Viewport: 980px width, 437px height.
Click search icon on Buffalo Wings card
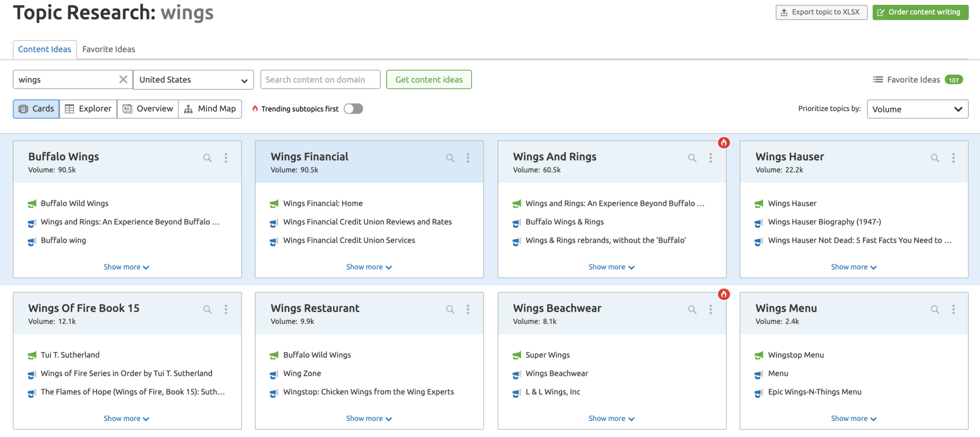point(207,158)
